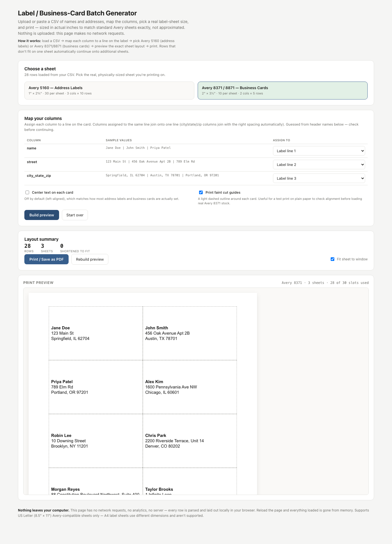Image resolution: width=392 pixels, height=544 pixels.
Task: Click the '3' sheets count in Layout summary
Action: tap(43, 246)
